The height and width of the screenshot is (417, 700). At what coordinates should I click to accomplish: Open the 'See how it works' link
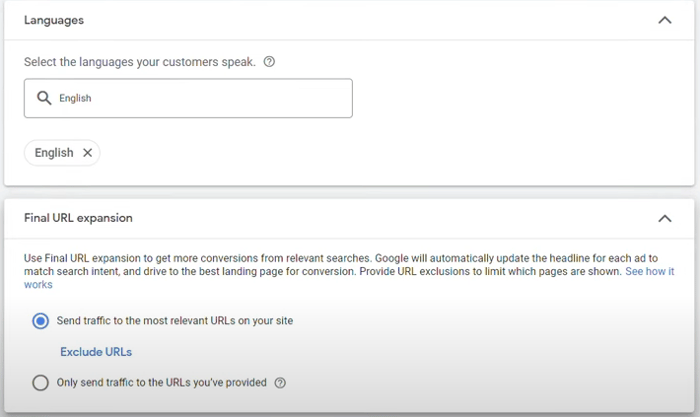point(650,271)
